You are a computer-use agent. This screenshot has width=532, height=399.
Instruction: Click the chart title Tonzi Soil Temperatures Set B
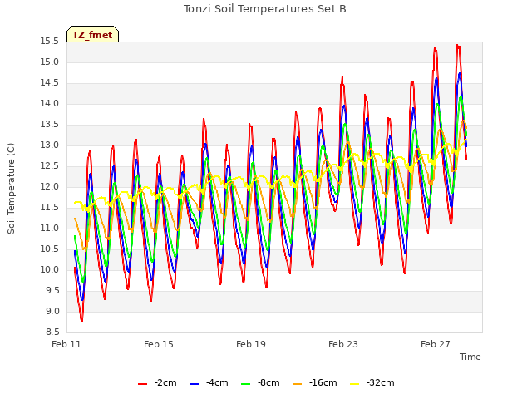pyautogui.click(x=265, y=9)
